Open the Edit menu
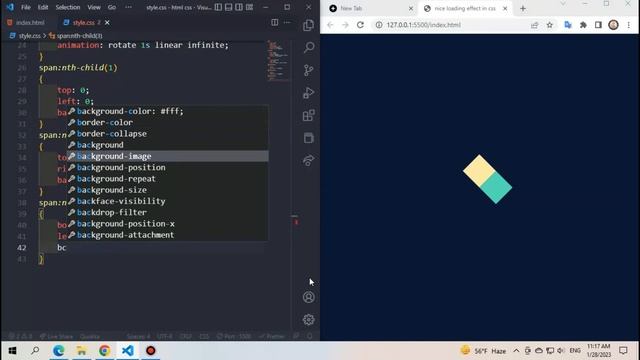 click(43, 7)
